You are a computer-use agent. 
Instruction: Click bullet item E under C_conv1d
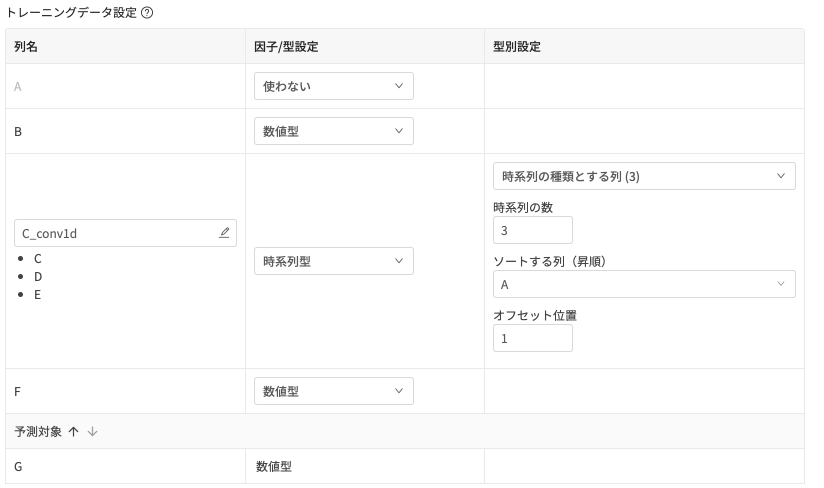[x=38, y=295]
